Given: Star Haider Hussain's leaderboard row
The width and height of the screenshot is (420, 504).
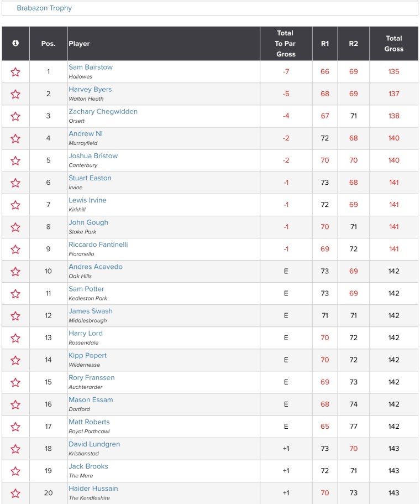Looking at the screenshot, I should pyautogui.click(x=15, y=493).
